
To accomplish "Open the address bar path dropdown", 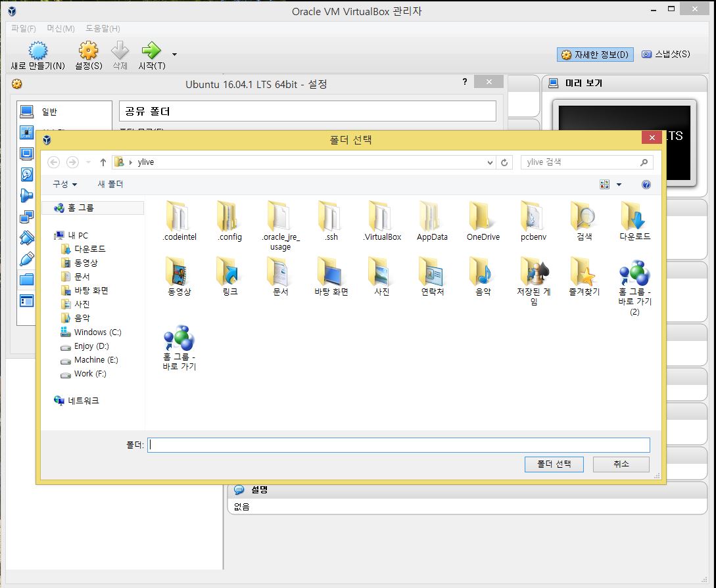I will pos(490,162).
